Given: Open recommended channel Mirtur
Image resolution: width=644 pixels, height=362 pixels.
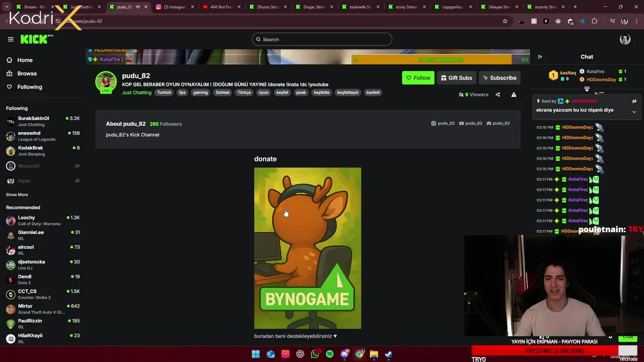Looking at the screenshot, I should (x=43, y=309).
